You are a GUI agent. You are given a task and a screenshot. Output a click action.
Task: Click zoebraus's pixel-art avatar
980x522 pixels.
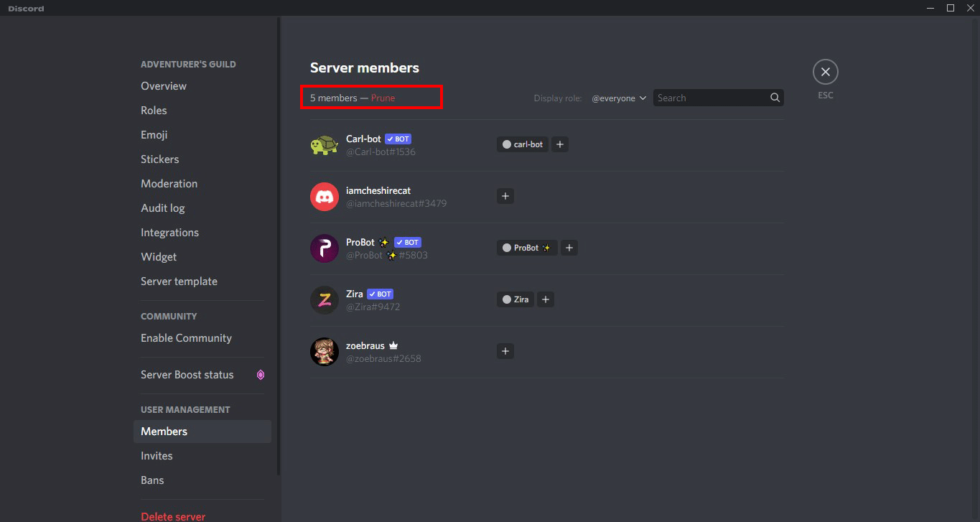(x=325, y=352)
